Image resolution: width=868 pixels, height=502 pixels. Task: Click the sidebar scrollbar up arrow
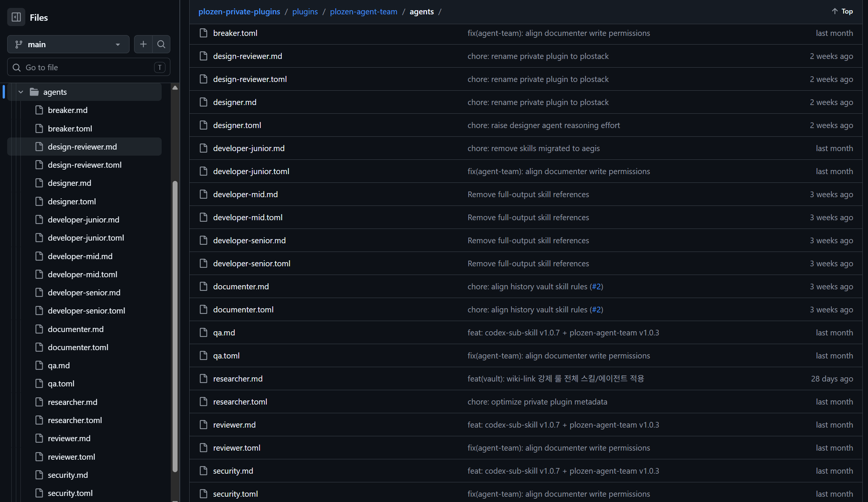coord(175,88)
